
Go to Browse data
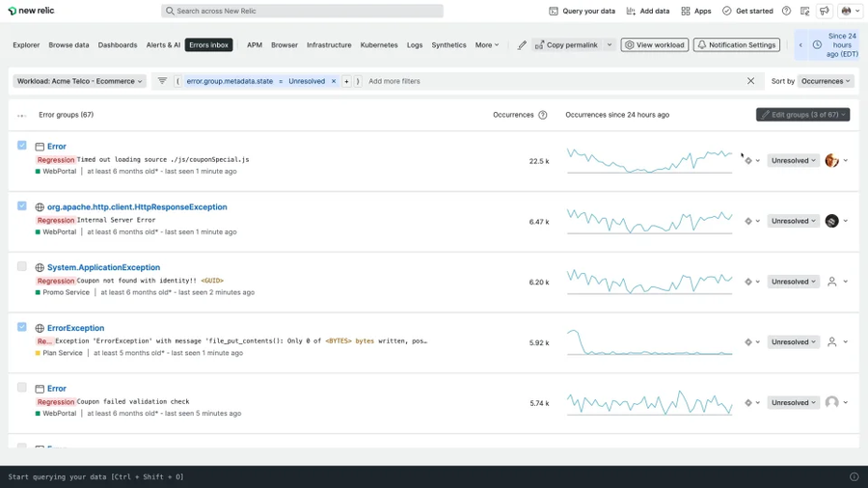click(x=68, y=45)
